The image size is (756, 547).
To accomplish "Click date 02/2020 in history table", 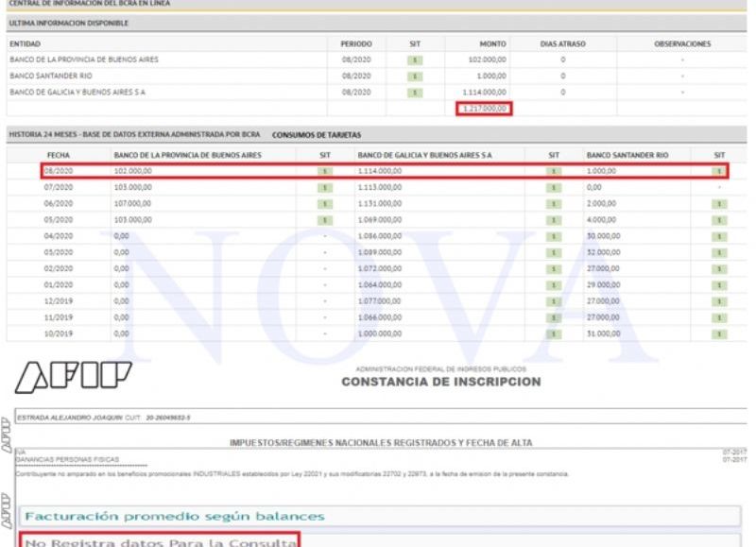I will 59,268.
